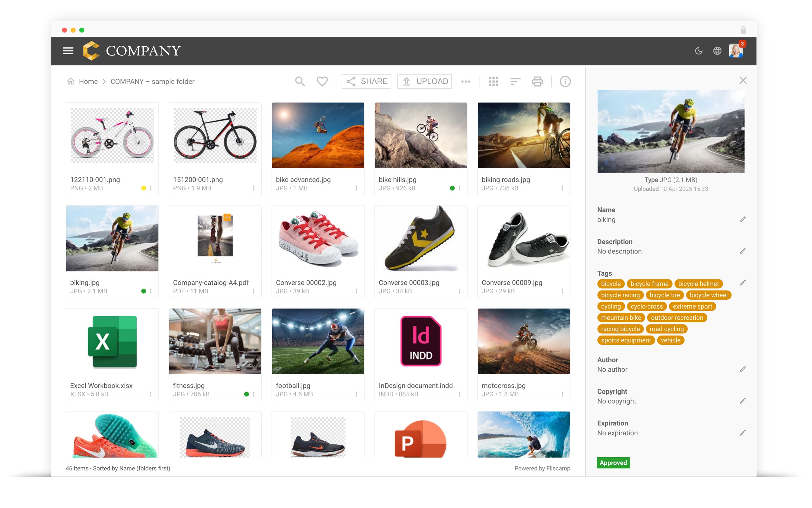The image size is (812, 508).
Task: Click the print icon
Action: pyautogui.click(x=538, y=81)
